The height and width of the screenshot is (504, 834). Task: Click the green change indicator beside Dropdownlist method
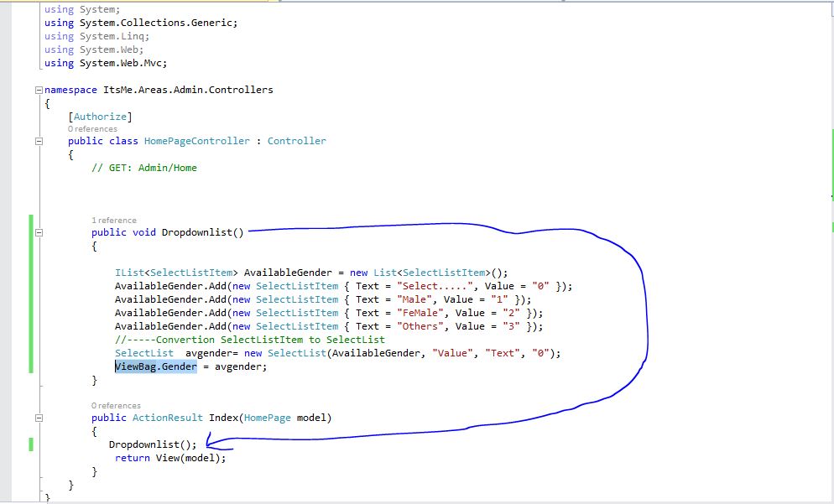tap(30, 294)
